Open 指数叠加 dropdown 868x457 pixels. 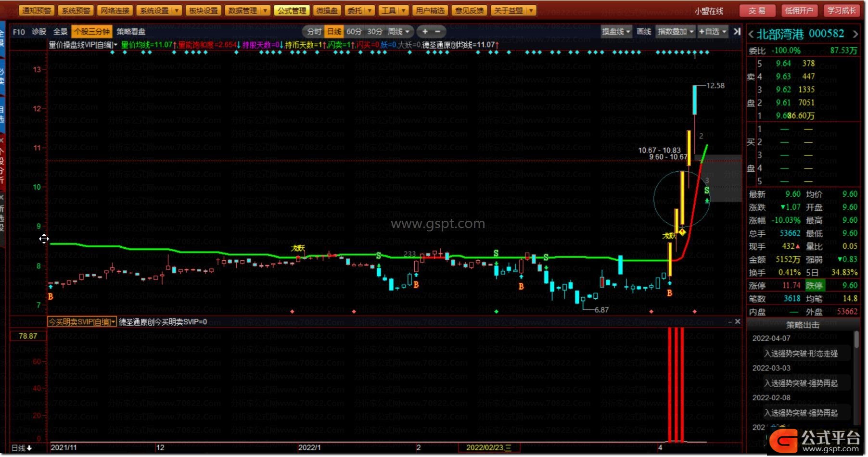coord(676,32)
